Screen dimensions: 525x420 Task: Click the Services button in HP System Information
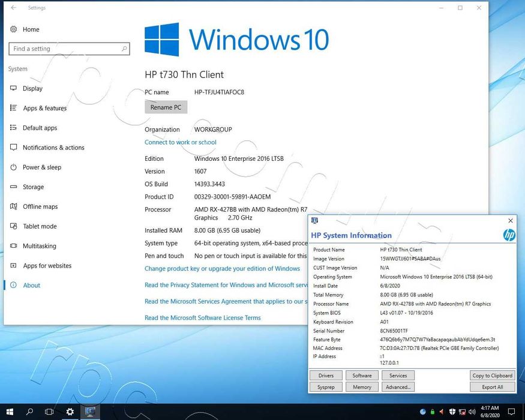398,376
